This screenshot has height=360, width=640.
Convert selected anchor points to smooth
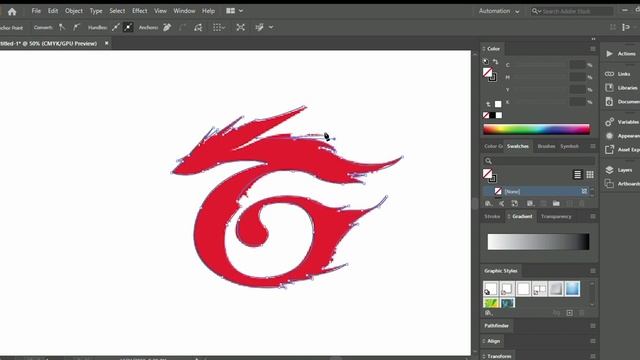76,27
